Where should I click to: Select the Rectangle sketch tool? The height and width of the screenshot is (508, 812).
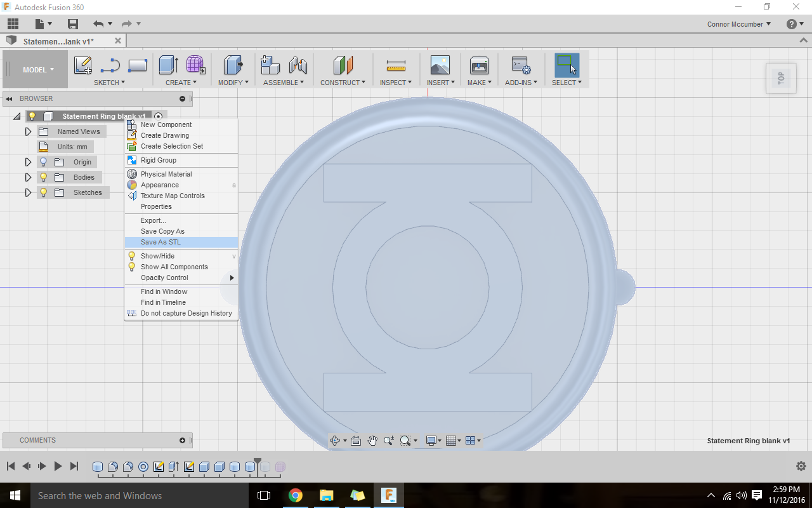pos(138,65)
